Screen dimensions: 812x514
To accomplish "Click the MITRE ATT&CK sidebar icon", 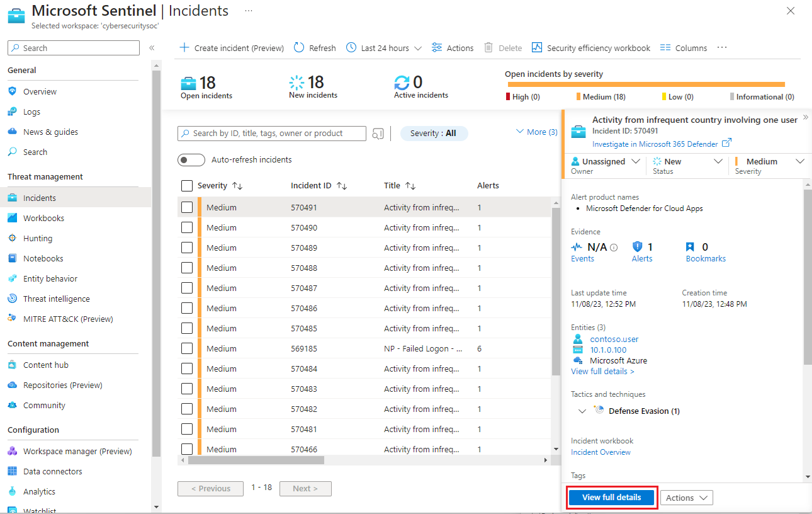I will pos(12,319).
